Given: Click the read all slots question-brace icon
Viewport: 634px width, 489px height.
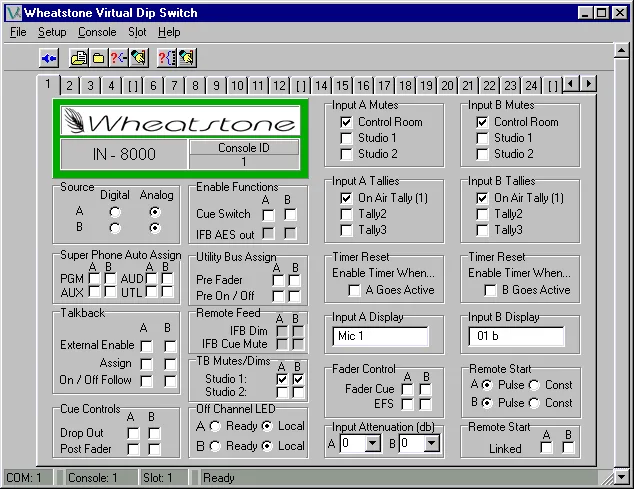Looking at the screenshot, I should [x=167, y=58].
